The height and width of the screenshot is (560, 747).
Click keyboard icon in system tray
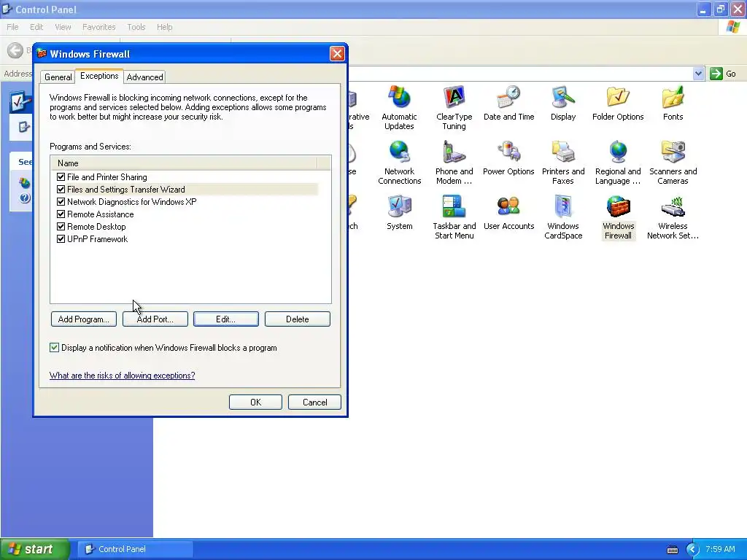click(x=672, y=550)
